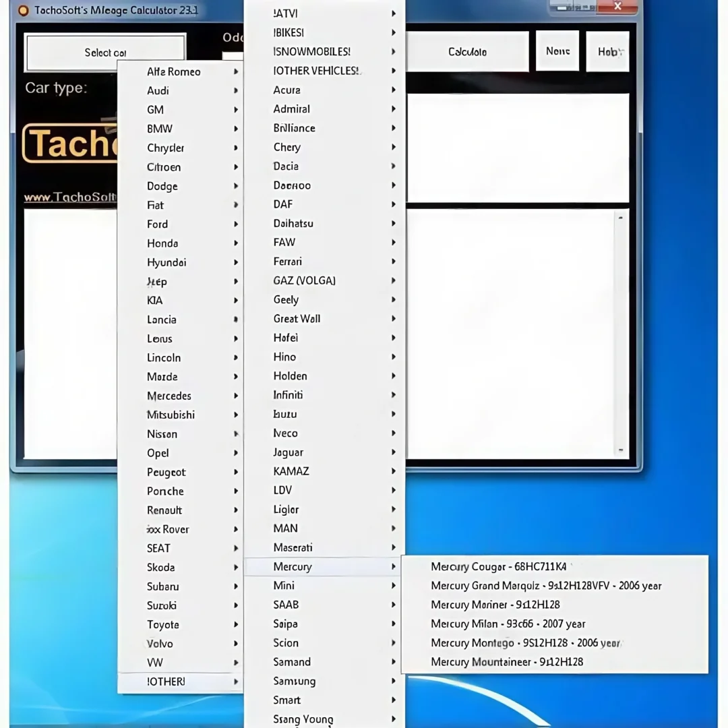Select Daihatsu in the brand list
This screenshot has height=728, width=728.
point(324,223)
